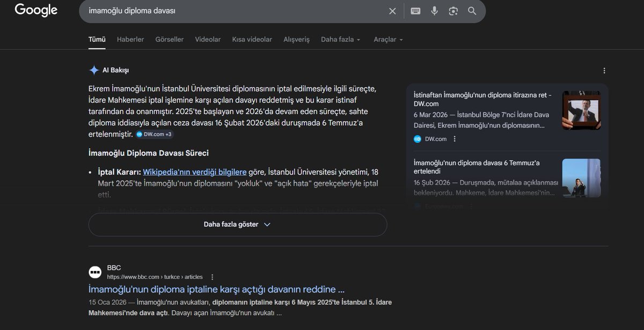The height and width of the screenshot is (330, 644).
Task: Open İmamoğlu'nun diploma davası 6 Temmuz'a ertelendi article
Action: coord(477,167)
